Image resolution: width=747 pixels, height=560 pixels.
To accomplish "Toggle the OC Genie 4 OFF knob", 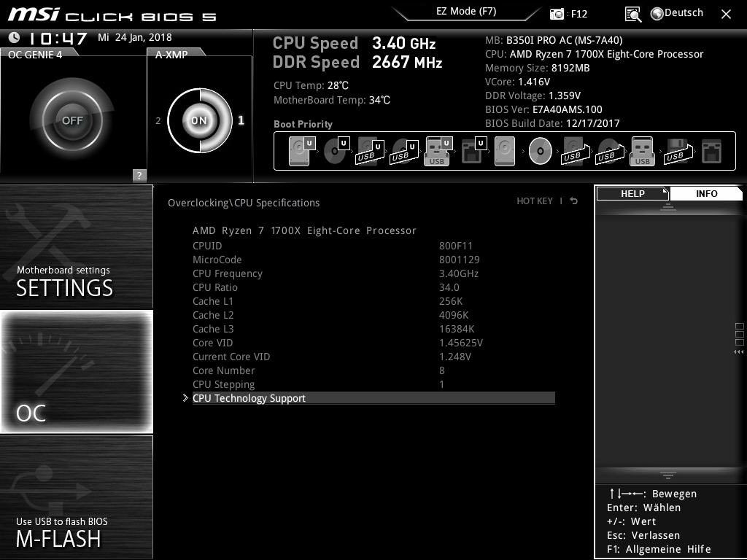I will click(72, 120).
